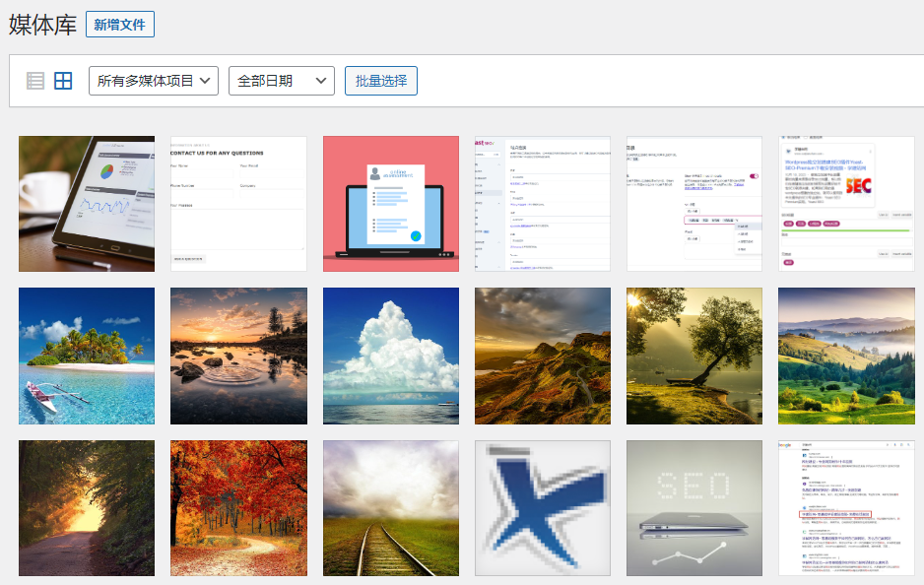Viewport: 924px width, 585px height.
Task: Open the green rolling hills landscape photo
Action: coord(846,356)
